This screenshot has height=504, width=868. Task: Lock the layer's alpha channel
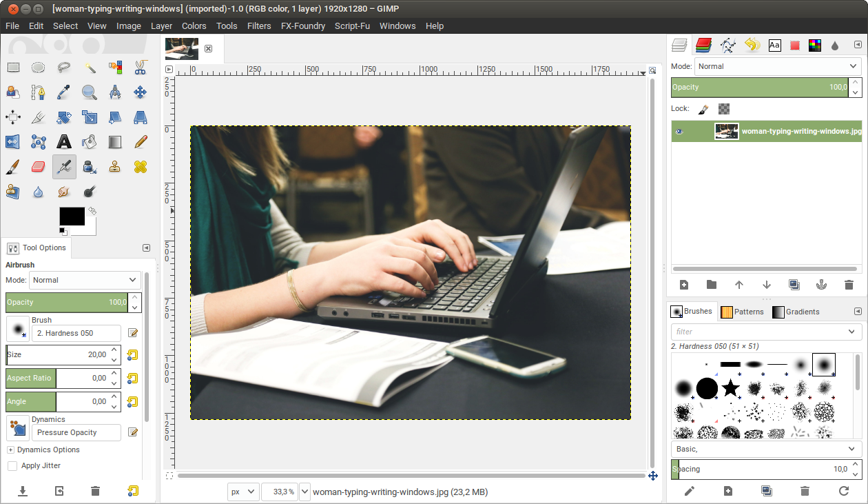(x=723, y=109)
